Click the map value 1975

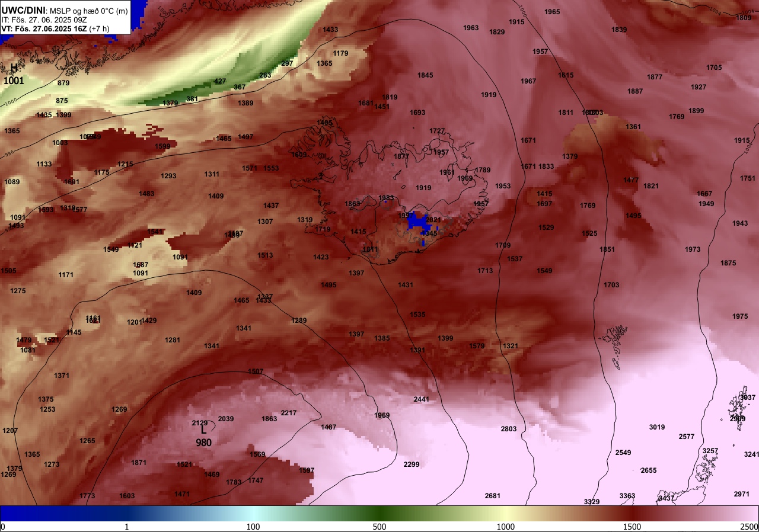tap(740, 316)
